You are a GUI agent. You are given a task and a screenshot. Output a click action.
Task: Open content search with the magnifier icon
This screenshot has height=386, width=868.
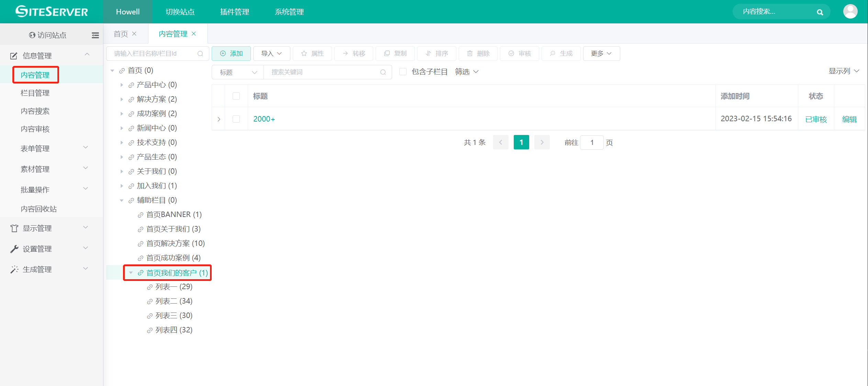coord(820,11)
